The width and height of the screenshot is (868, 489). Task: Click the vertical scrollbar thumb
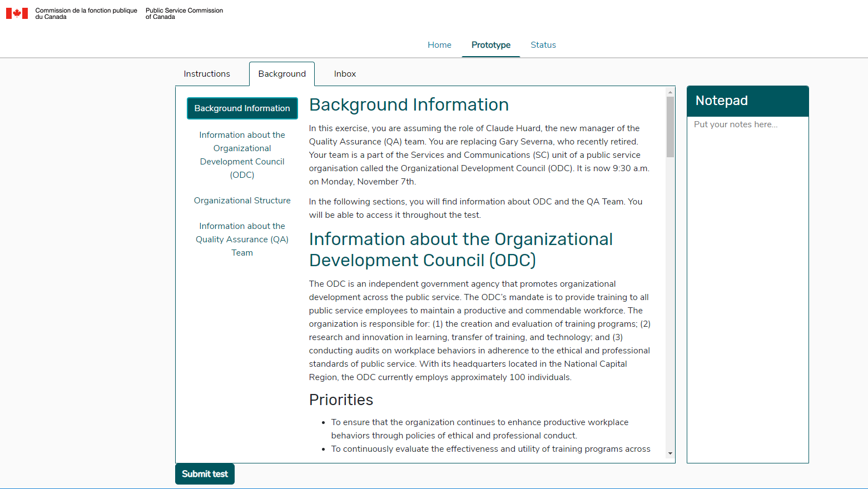[670, 127]
